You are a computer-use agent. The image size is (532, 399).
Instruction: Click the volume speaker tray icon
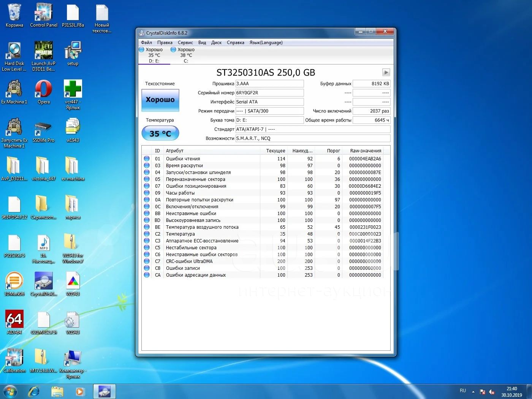(x=492, y=391)
